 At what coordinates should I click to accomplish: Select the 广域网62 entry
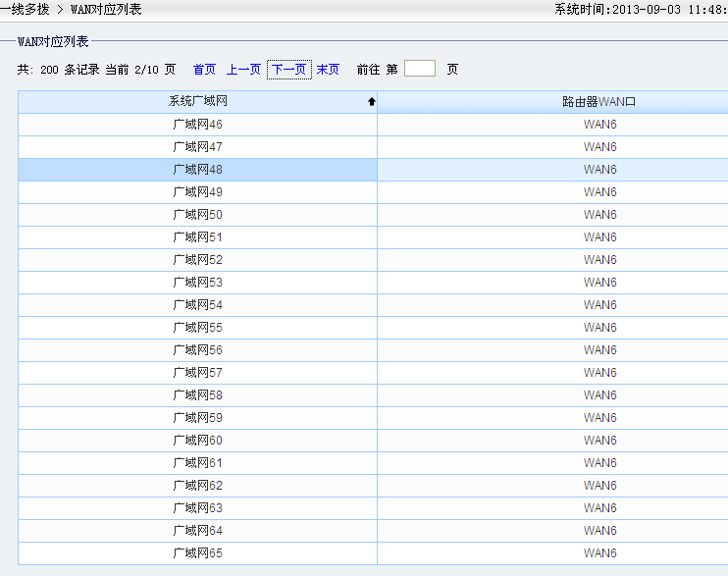(x=197, y=486)
